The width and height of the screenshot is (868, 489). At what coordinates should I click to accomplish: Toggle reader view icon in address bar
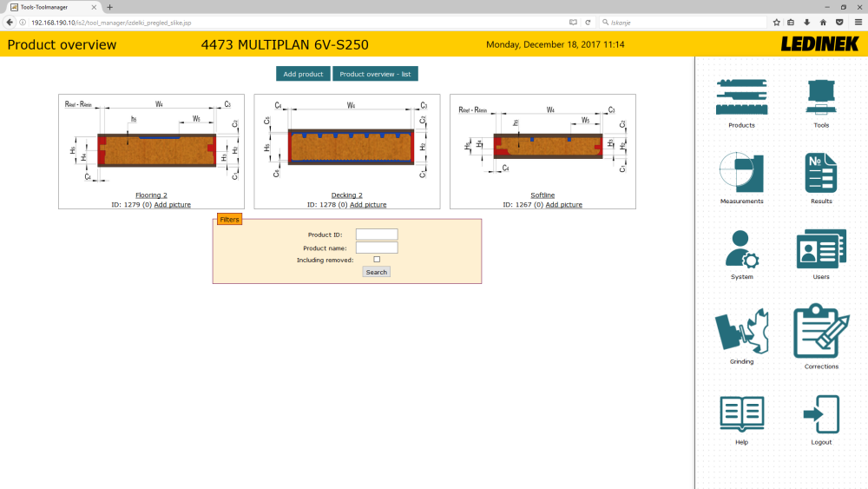click(573, 23)
